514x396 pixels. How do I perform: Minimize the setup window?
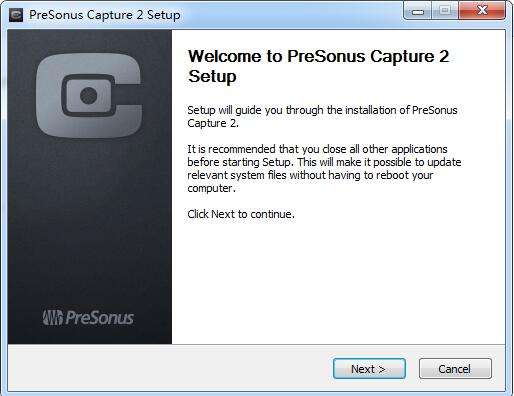pos(417,12)
